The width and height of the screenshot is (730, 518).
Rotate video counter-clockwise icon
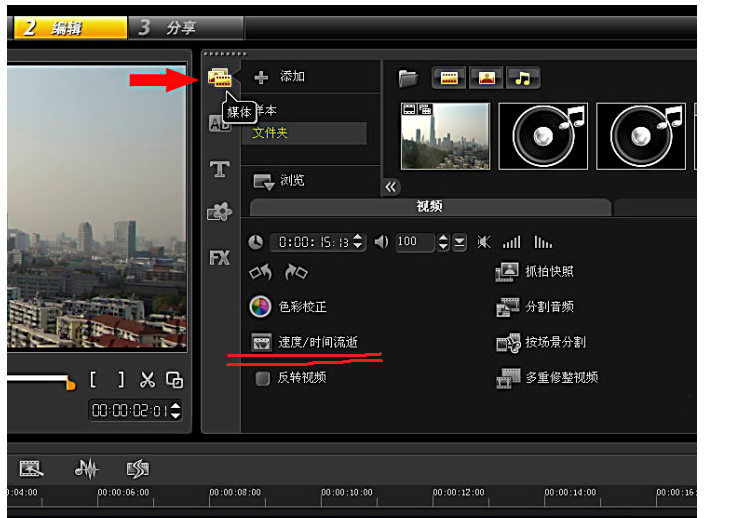tap(260, 272)
